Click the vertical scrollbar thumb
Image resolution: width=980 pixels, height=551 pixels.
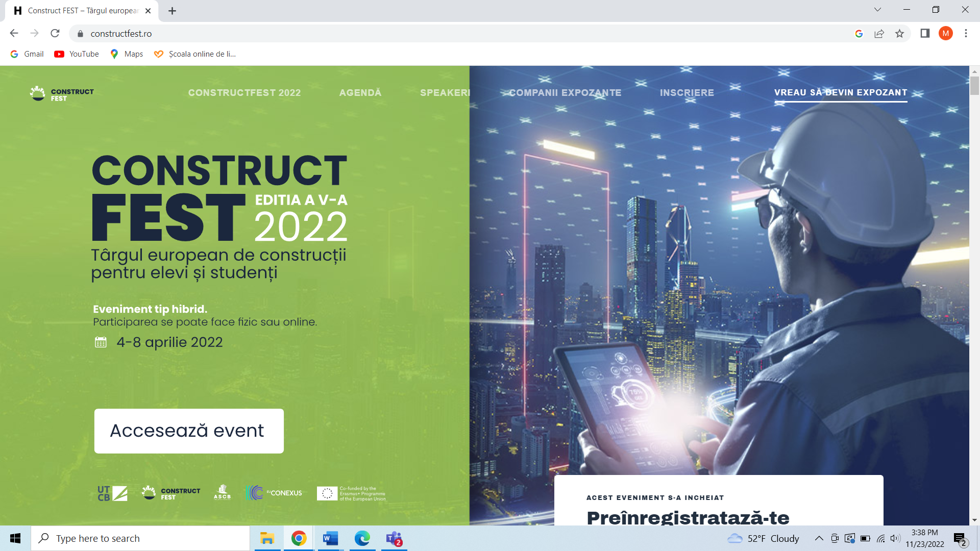974,86
